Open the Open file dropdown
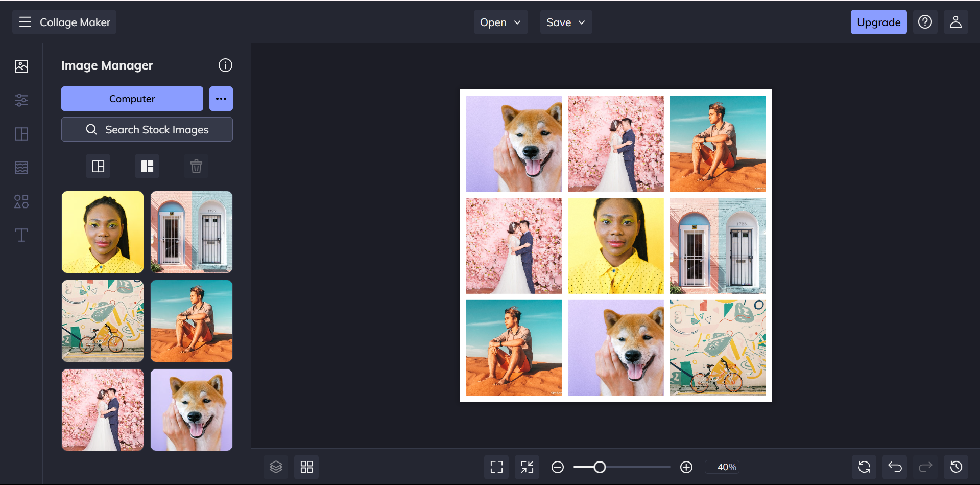 pyautogui.click(x=500, y=22)
